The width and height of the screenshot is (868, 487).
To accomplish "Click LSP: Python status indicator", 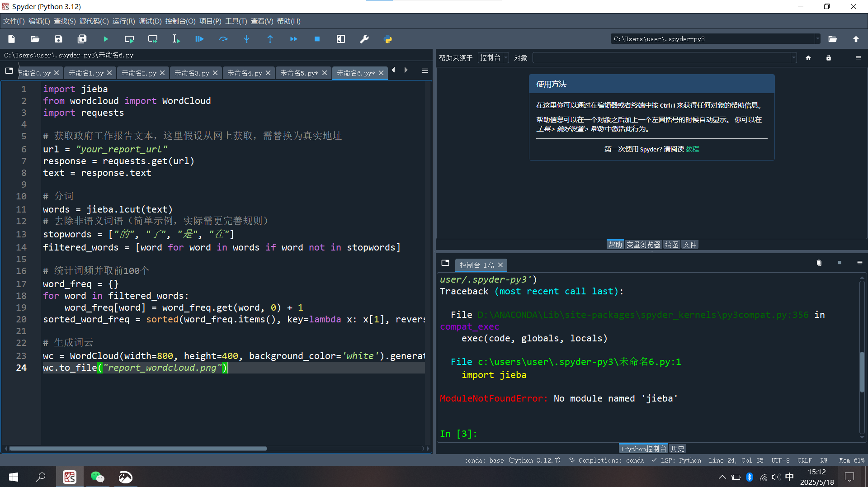I will point(676,460).
